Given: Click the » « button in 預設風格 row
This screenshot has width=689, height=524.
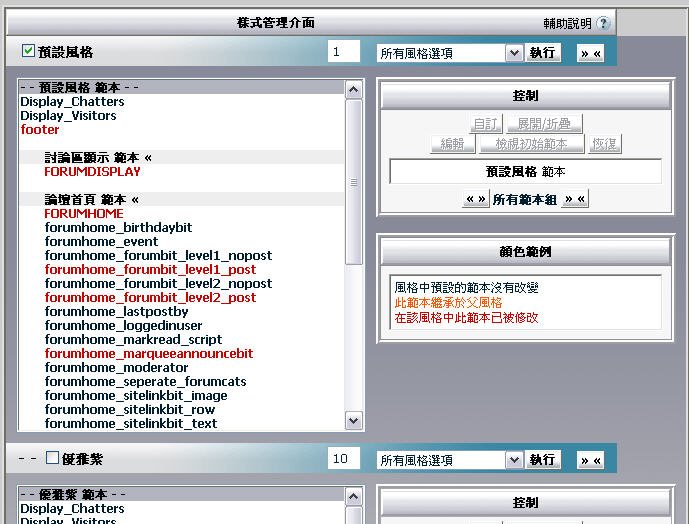Looking at the screenshot, I should point(590,52).
